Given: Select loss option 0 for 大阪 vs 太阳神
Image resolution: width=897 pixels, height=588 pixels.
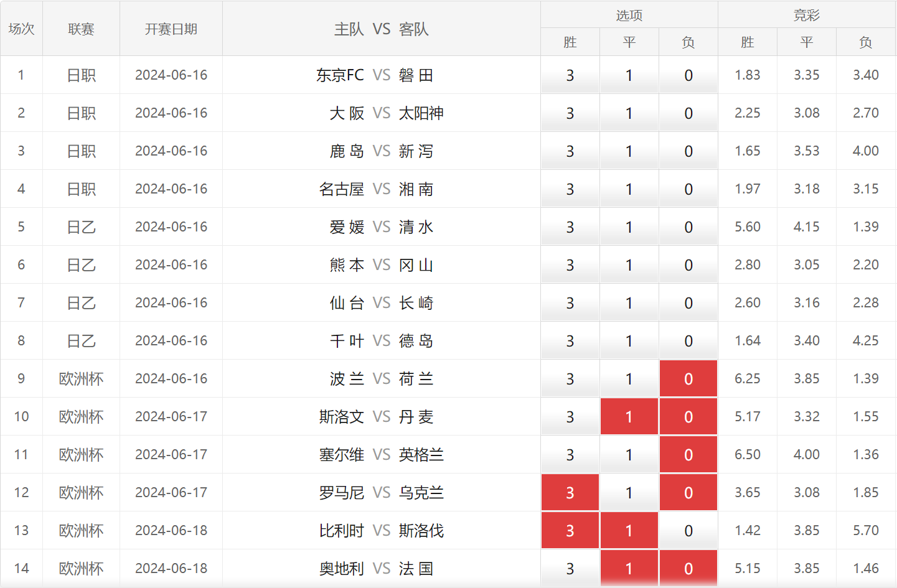Looking at the screenshot, I should 688,113.
